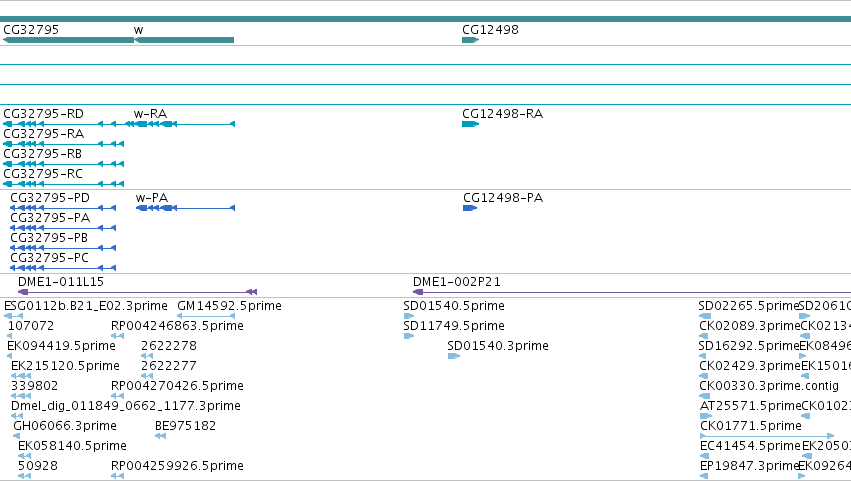Select feature 2622278
The width and height of the screenshot is (851, 481).
(147, 356)
